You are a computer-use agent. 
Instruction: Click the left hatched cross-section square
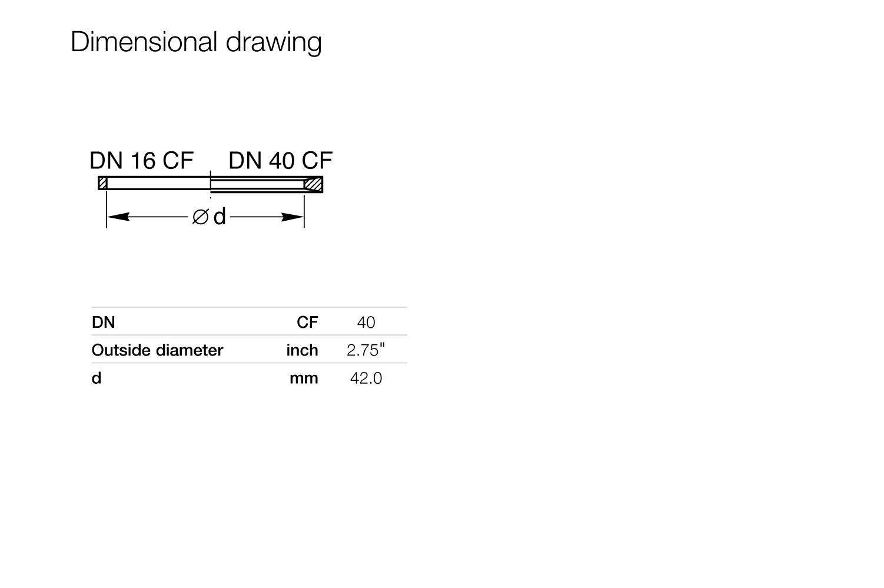point(102,183)
